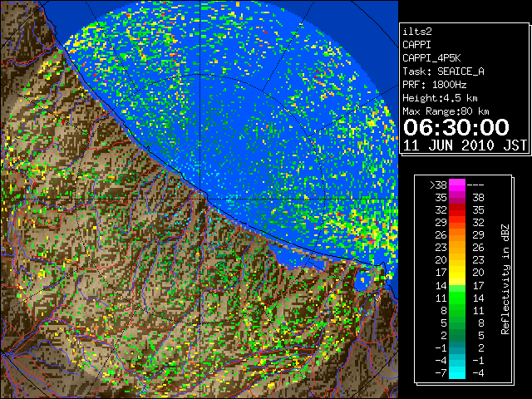
Task: Pick the magenta >38 dBZ legend swatch
Action: click(x=457, y=185)
